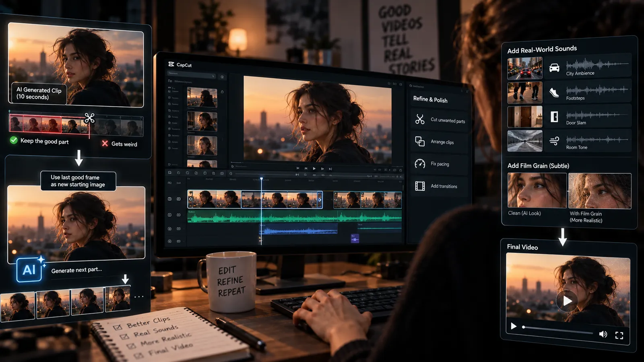644x362 pixels.
Task: Click the search field in CapCut's media panel
Action: tap(192, 75)
